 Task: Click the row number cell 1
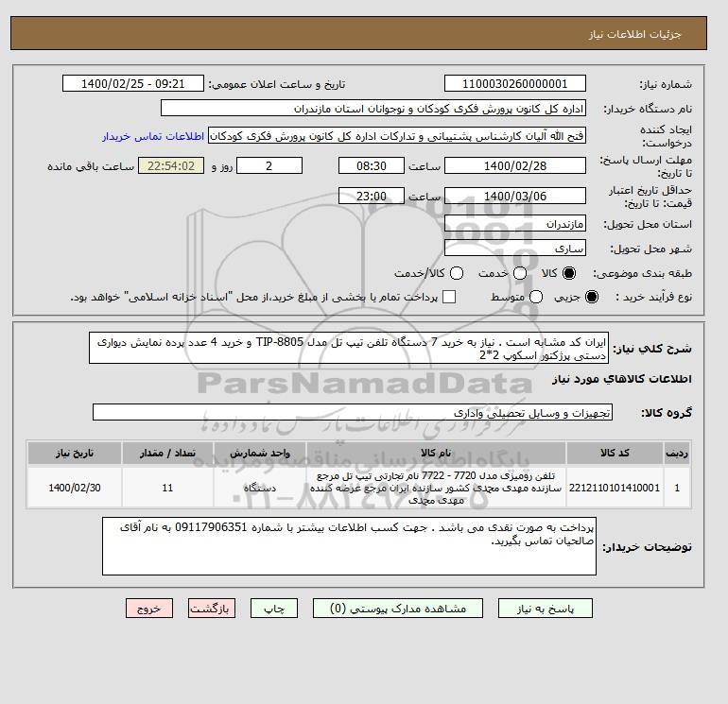[677, 488]
